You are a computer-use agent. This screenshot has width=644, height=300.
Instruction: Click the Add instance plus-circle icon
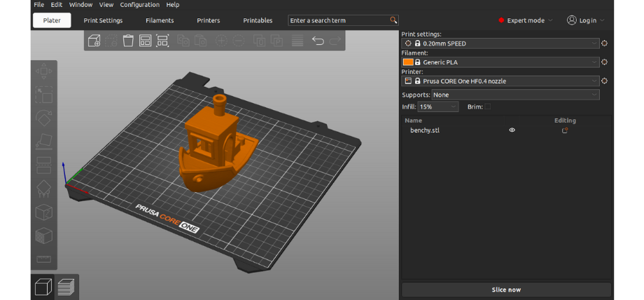pos(221,41)
